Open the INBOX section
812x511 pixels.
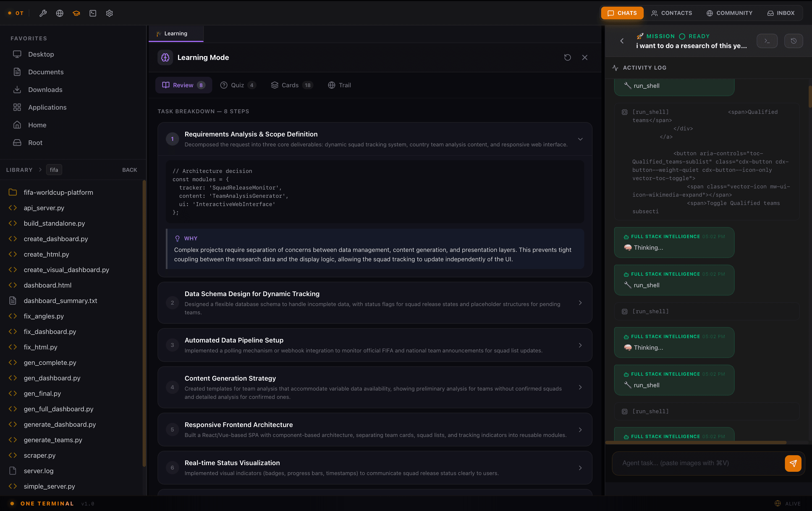781,13
